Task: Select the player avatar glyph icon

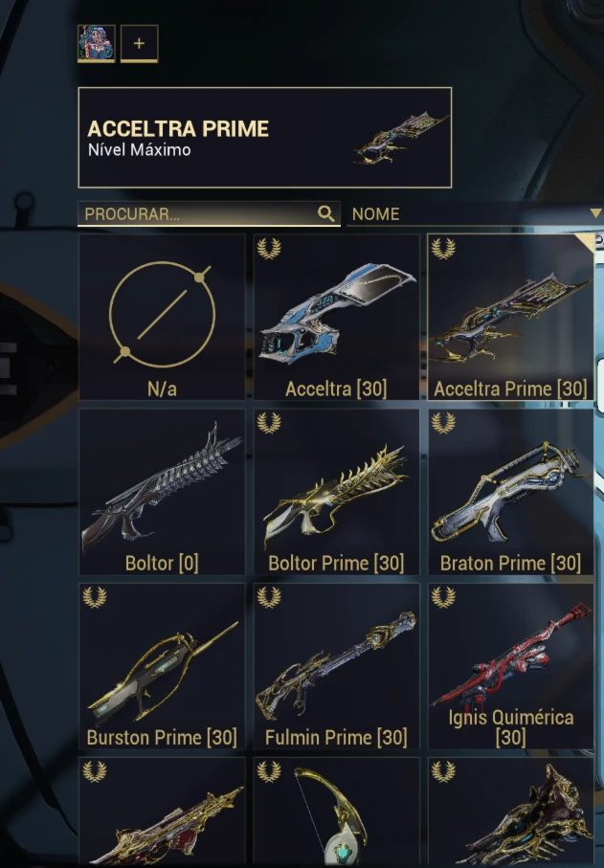Action: pos(97,43)
